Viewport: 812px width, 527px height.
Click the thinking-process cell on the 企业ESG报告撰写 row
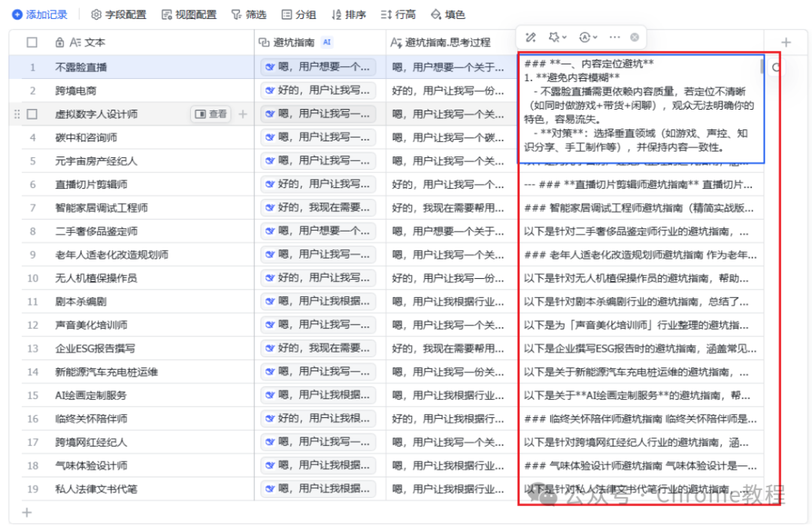[x=452, y=348]
